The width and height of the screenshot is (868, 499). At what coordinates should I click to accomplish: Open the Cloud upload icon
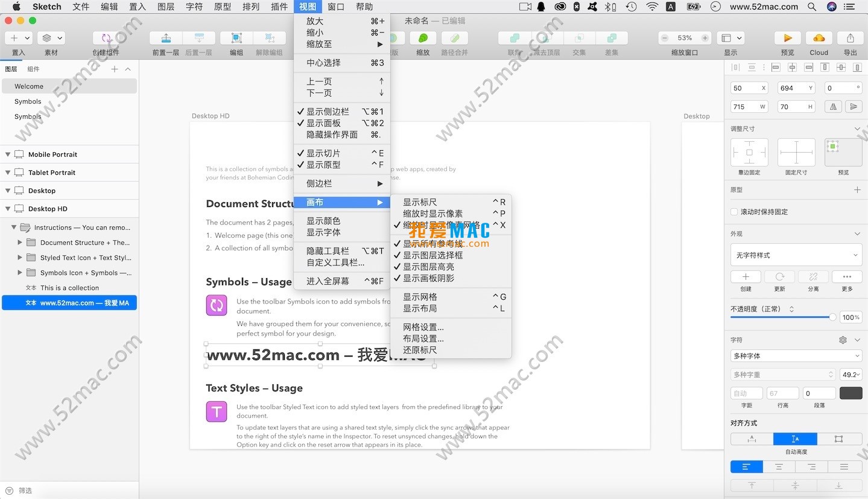coord(819,38)
